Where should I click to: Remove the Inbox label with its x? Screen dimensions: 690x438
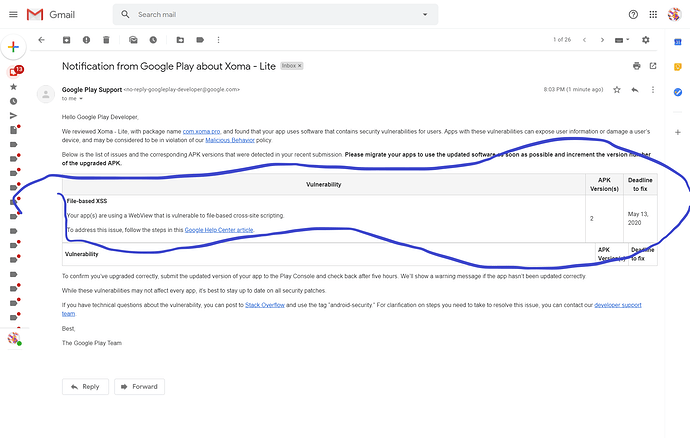[x=298, y=65]
